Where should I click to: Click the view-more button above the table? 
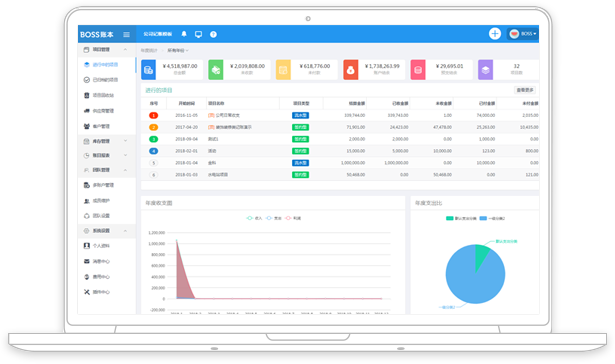pos(525,90)
